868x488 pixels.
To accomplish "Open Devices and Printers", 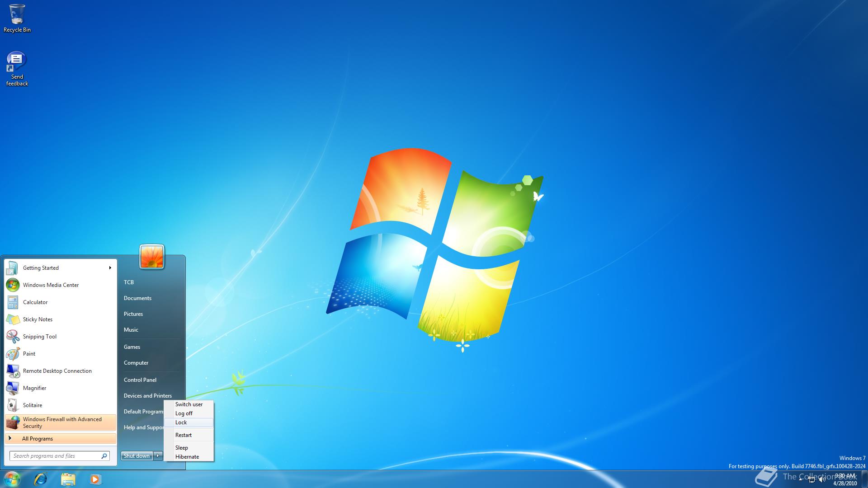I will [x=148, y=396].
